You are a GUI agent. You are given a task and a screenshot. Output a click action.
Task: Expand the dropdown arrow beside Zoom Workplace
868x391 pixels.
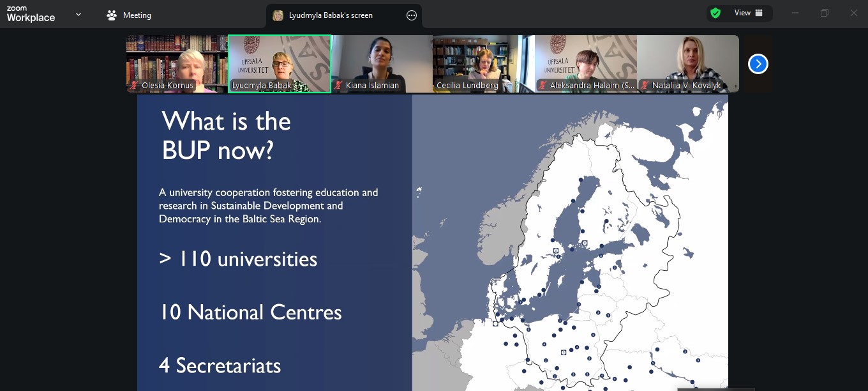tap(79, 14)
